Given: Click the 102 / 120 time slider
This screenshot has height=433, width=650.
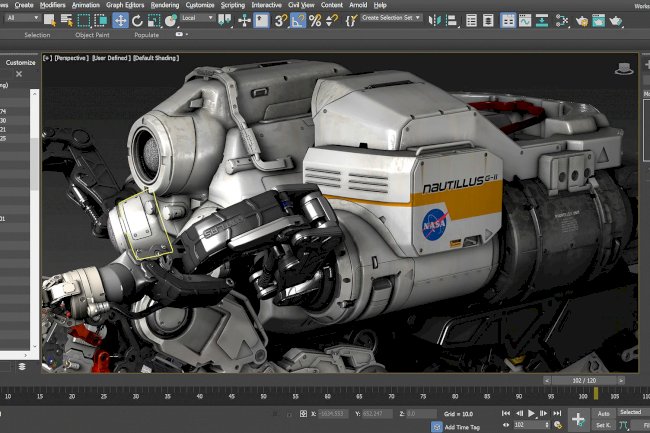Looking at the screenshot, I should (x=584, y=380).
